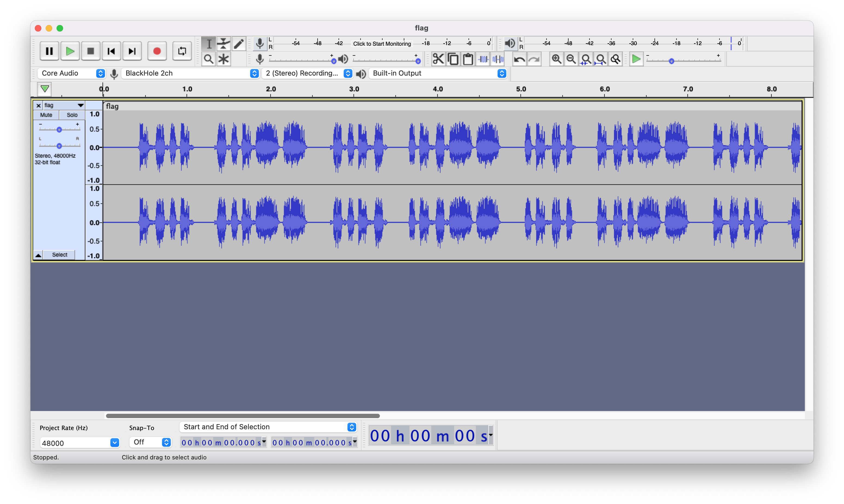Click the Zoom In magnifier
Image resolution: width=844 pixels, height=504 pixels.
coord(556,59)
